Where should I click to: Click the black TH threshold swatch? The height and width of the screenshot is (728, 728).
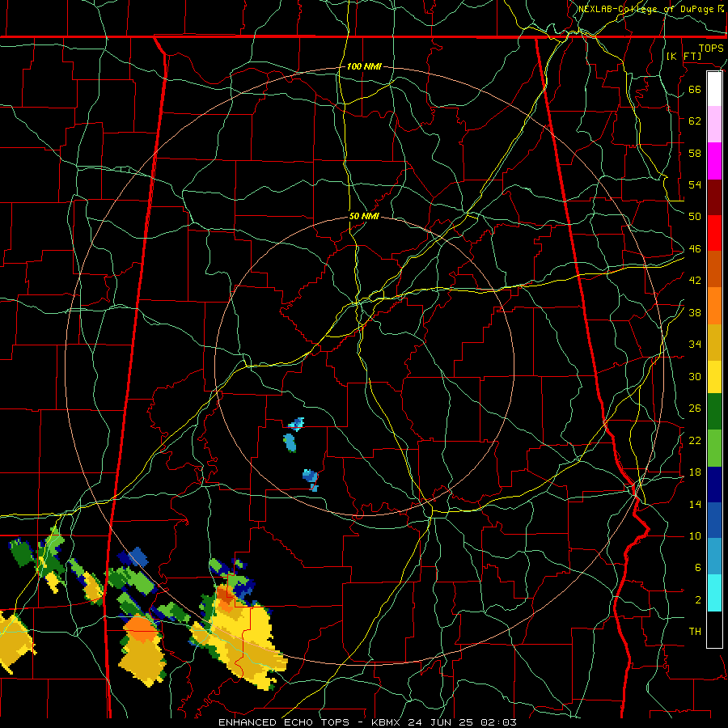pyautogui.click(x=714, y=629)
